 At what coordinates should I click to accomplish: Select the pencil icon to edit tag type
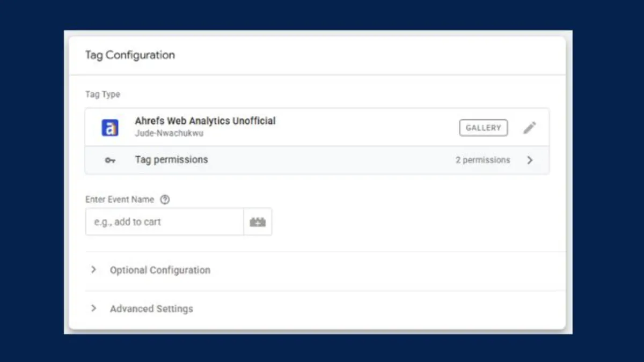tap(530, 127)
